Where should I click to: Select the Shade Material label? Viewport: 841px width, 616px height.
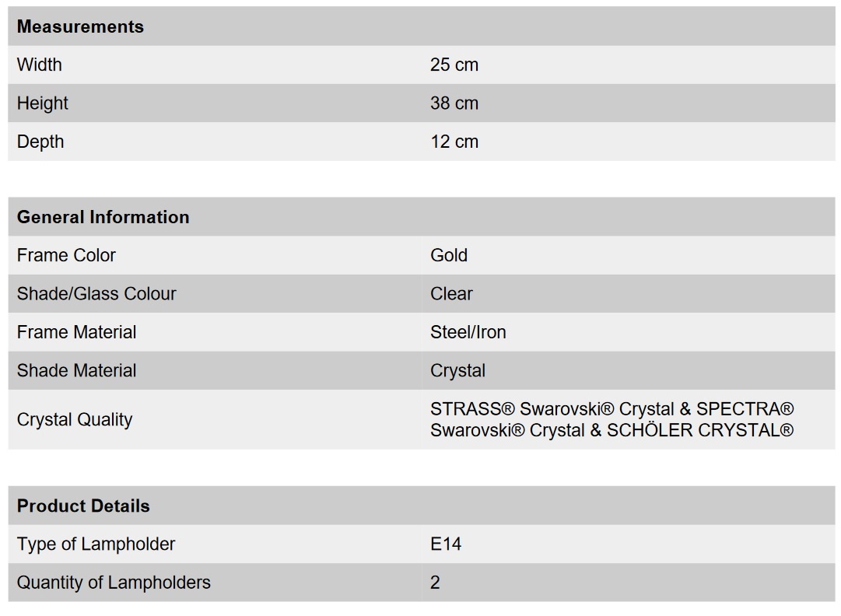[76, 370]
